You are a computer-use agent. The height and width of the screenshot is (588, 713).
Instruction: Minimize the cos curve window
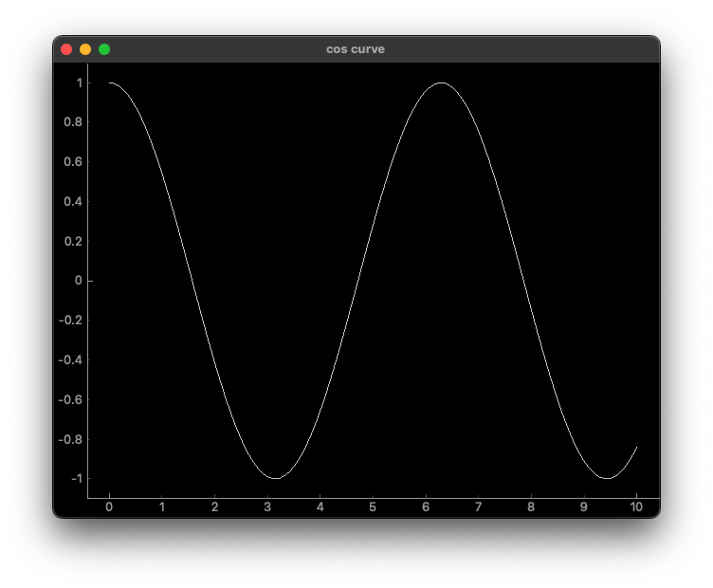click(85, 49)
